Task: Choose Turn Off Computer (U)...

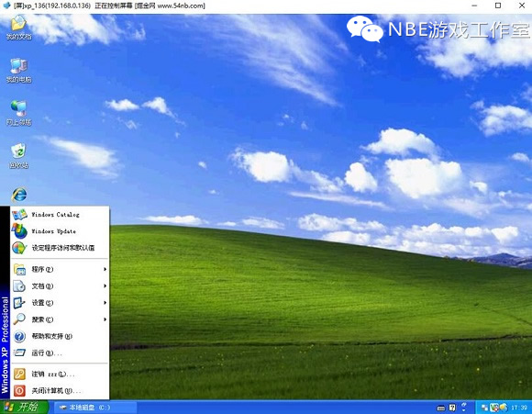Action: point(60,391)
